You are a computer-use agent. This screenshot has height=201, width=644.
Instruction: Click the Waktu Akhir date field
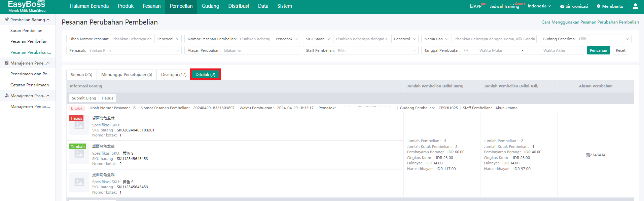[554, 50]
